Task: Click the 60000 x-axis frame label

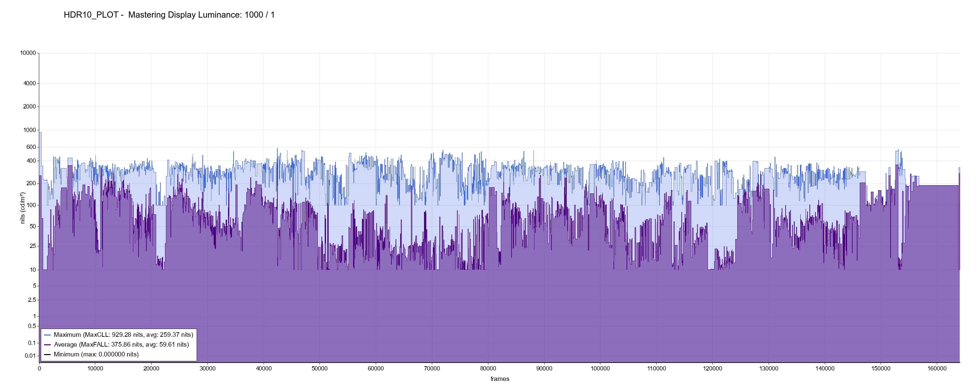Action: [x=376, y=368]
